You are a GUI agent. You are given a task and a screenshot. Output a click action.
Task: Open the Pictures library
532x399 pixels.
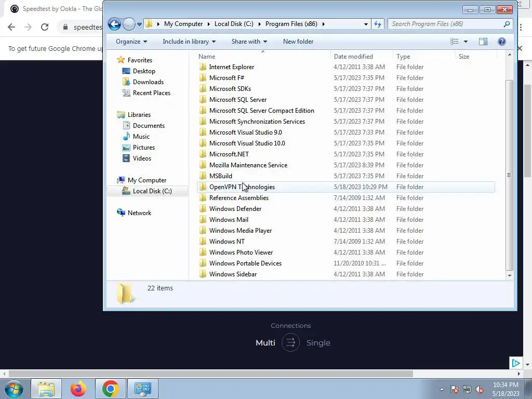click(x=144, y=147)
